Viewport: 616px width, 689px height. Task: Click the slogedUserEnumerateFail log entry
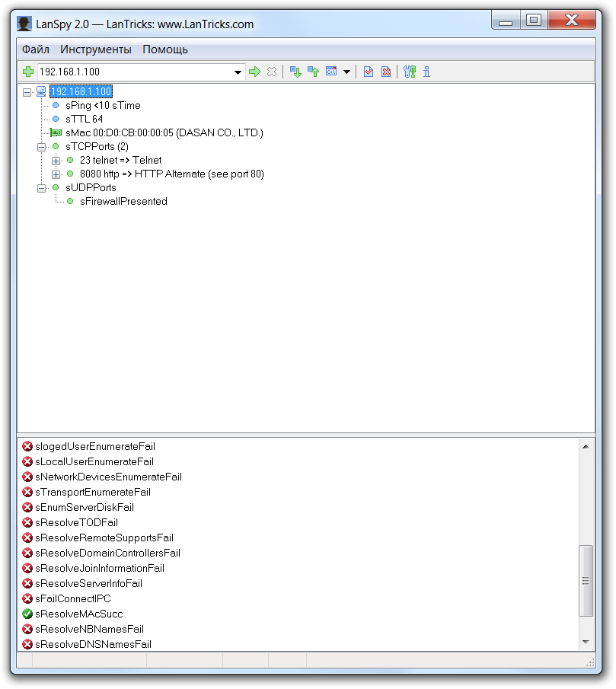click(x=95, y=446)
